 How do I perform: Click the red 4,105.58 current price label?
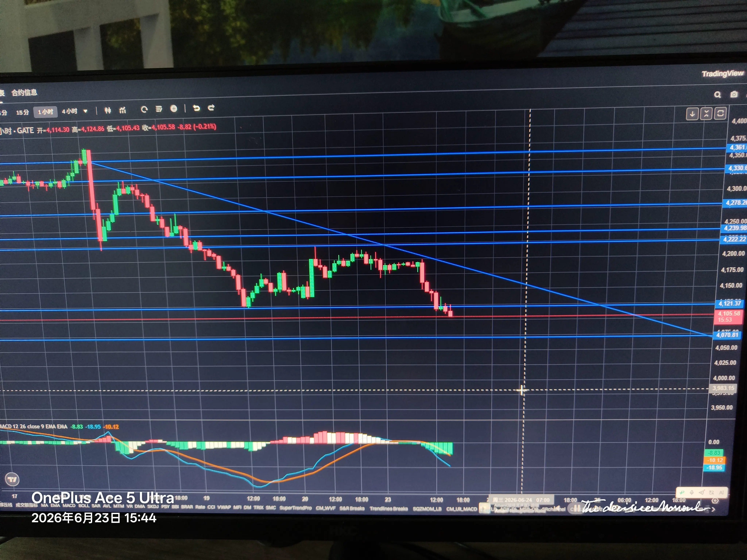coord(728,317)
